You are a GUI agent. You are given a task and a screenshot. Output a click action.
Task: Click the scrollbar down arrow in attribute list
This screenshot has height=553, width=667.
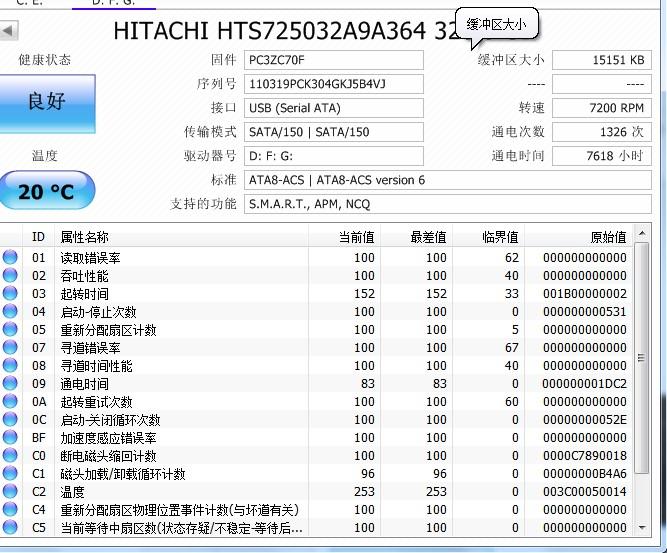coord(642,528)
